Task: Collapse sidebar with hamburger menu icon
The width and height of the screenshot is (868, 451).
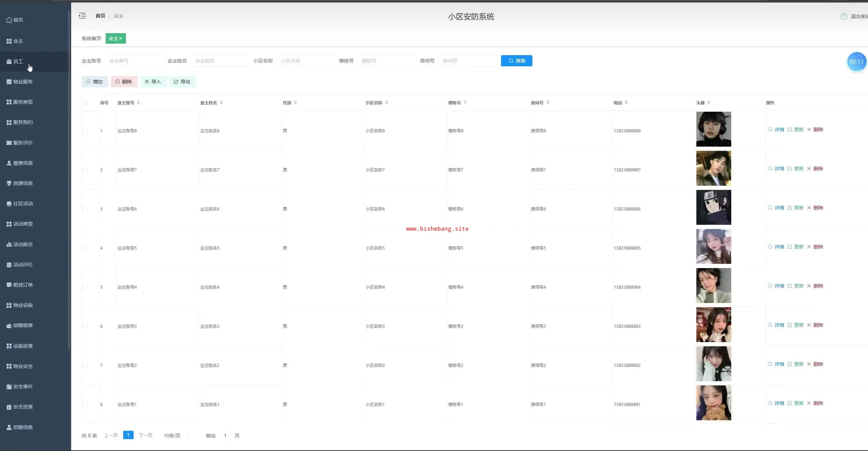Action: pos(82,16)
